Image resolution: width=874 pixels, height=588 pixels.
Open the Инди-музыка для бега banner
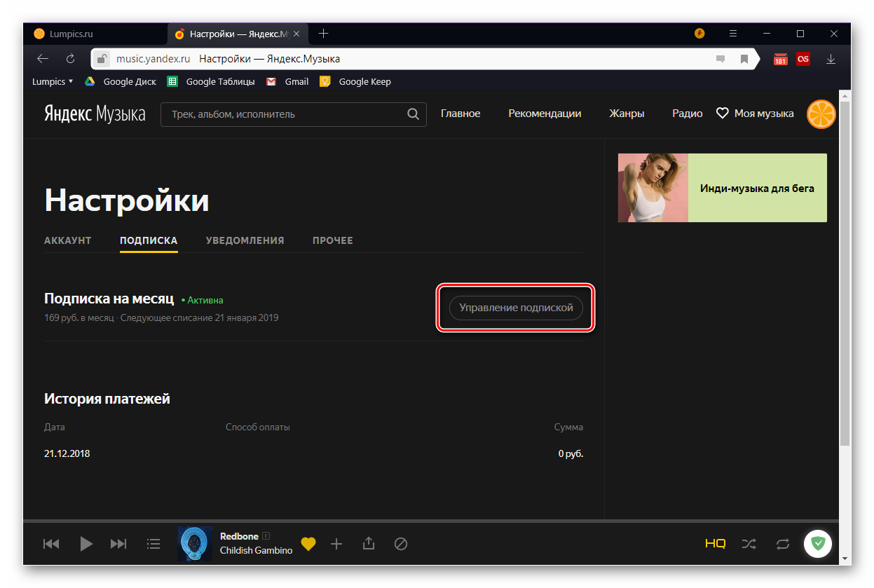pos(722,188)
